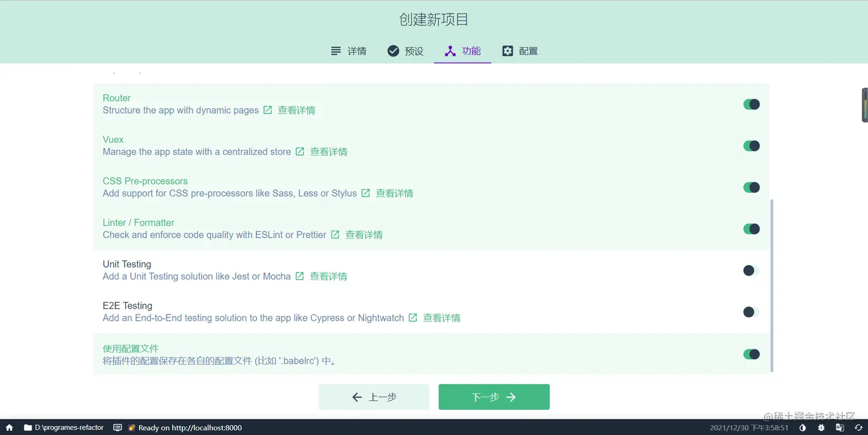Switch to the 预设 tab
The height and width of the screenshot is (435, 868).
pyautogui.click(x=405, y=51)
